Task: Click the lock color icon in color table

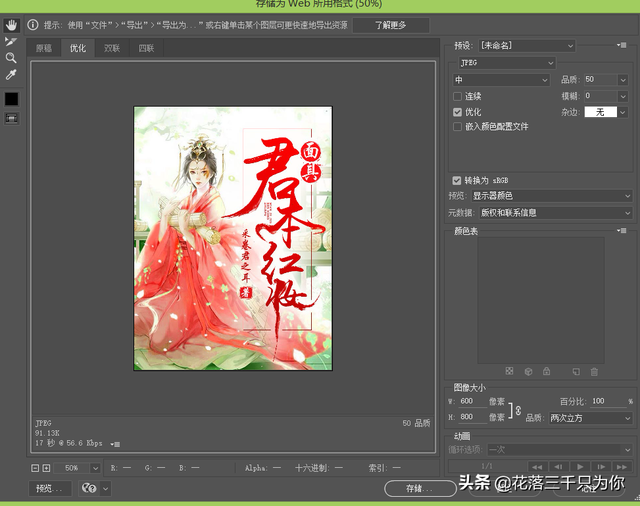Action: pos(547,371)
